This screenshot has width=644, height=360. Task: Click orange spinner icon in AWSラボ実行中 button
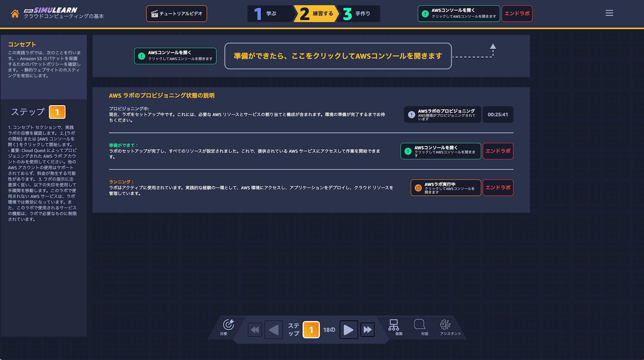click(x=418, y=188)
